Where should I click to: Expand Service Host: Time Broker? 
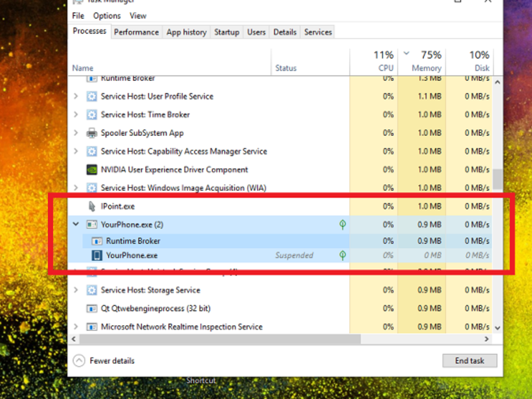76,114
